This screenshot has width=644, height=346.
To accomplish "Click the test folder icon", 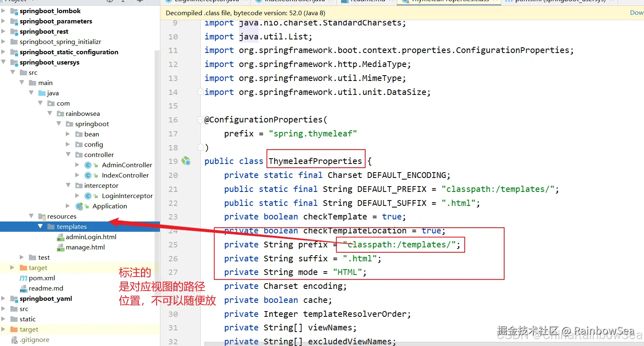I will tap(32, 258).
